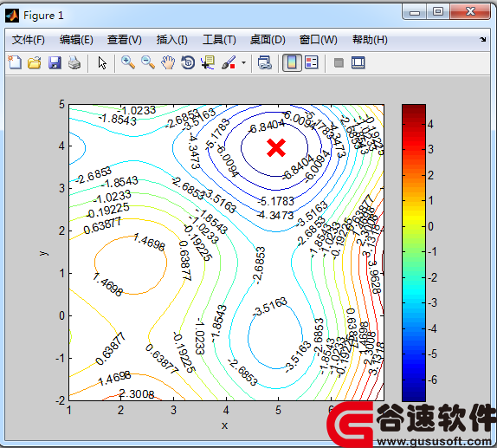Open the 查看(V) menu
The height and width of the screenshot is (448, 497).
[x=125, y=40]
